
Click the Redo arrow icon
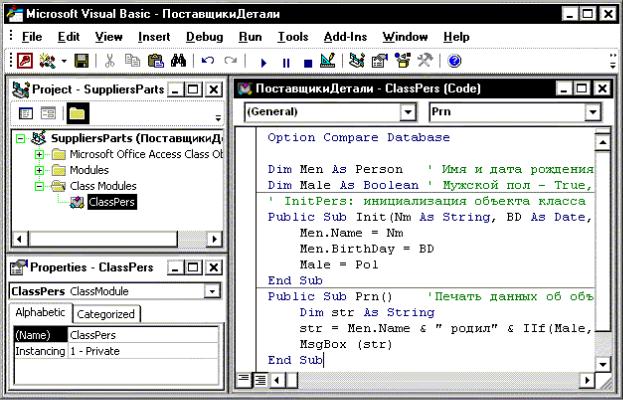click(230, 61)
